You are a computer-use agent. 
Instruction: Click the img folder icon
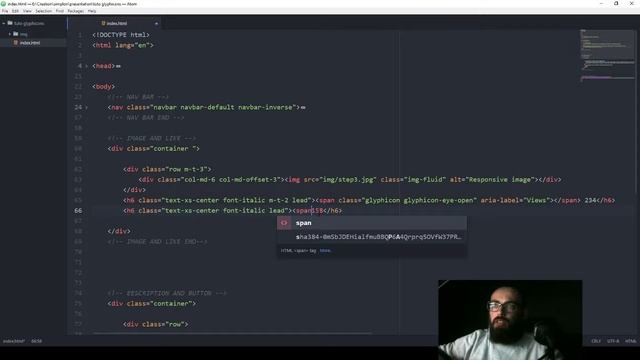point(16,34)
